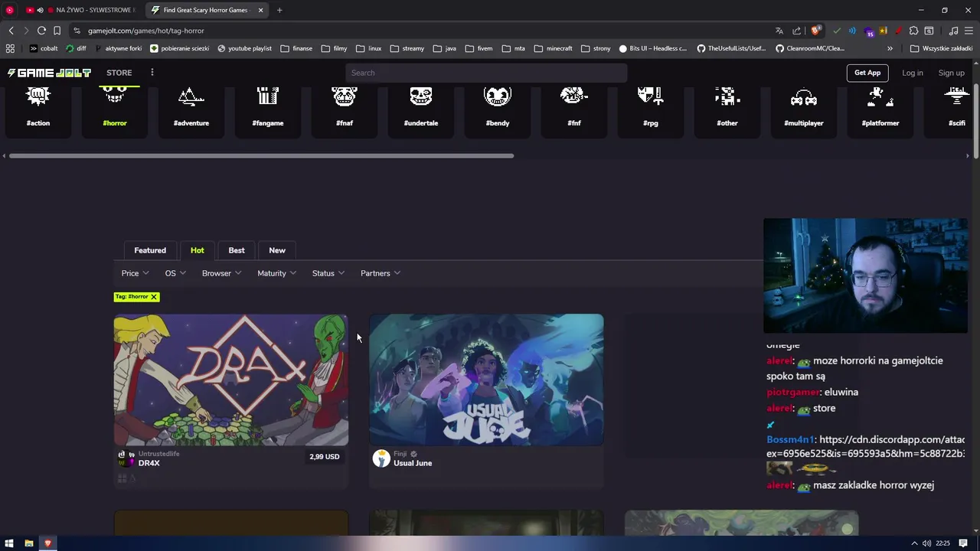Image resolution: width=980 pixels, height=551 pixels.
Task: Open the Wszystkie zakładki bookmarks folder
Action: 941,48
